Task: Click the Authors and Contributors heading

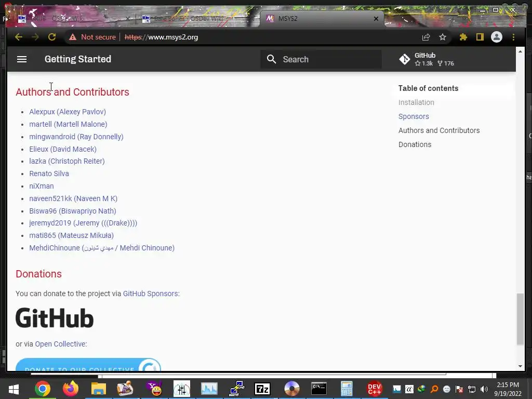Action: point(72,92)
